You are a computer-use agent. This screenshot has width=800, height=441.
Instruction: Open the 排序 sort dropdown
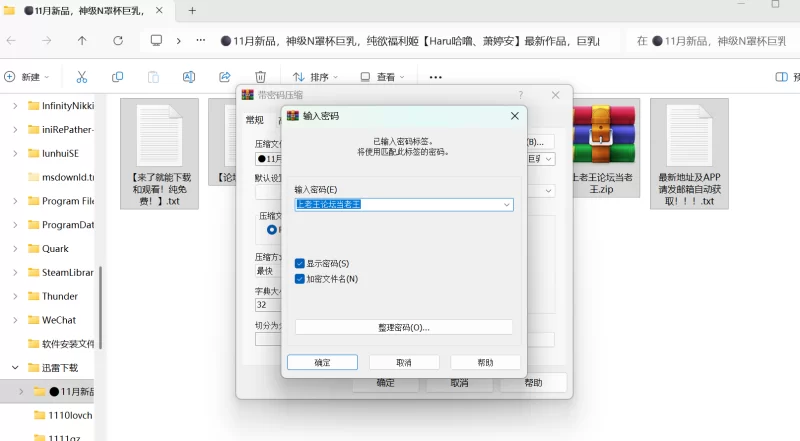[315, 77]
